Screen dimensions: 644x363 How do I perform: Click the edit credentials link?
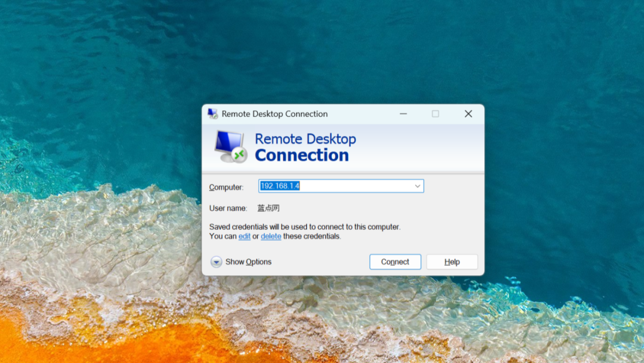[244, 236]
